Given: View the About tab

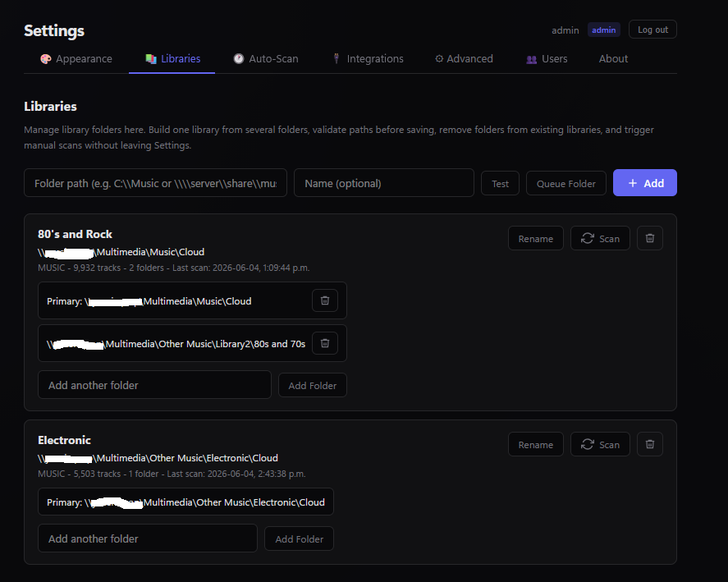Looking at the screenshot, I should tap(613, 59).
